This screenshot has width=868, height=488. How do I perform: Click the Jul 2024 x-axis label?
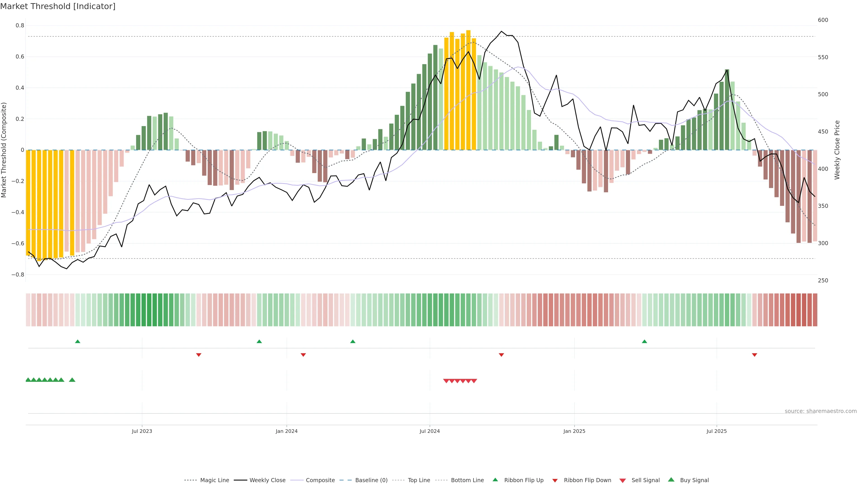430,431
